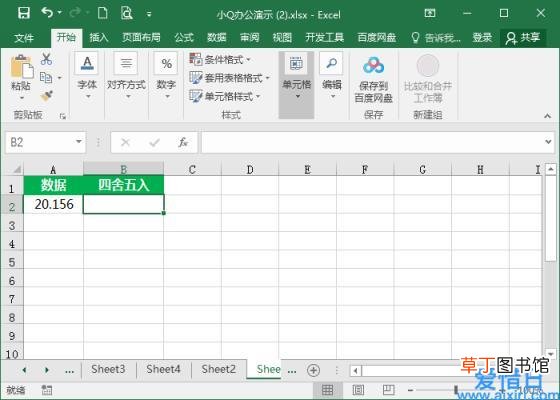Open the 条件格式 conditional formatting menu
The width and height of the screenshot is (560, 400).
click(x=220, y=59)
